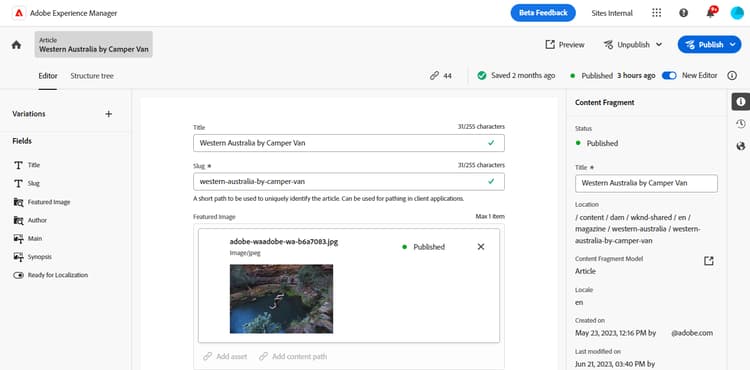Screen dimensions: 750x370
Task: Open the Content Fragment Model external link icon
Action: click(708, 261)
